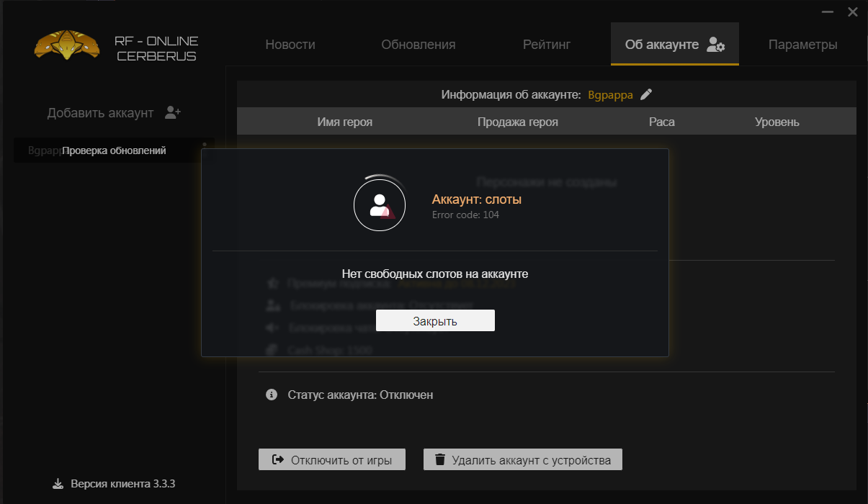This screenshot has height=504, width=868.
Task: Click the user avatar icon in error dialog
Action: pyautogui.click(x=379, y=204)
